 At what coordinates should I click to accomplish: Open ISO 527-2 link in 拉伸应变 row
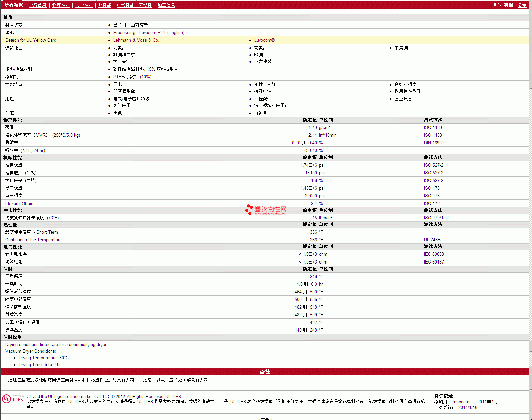tap(433, 180)
